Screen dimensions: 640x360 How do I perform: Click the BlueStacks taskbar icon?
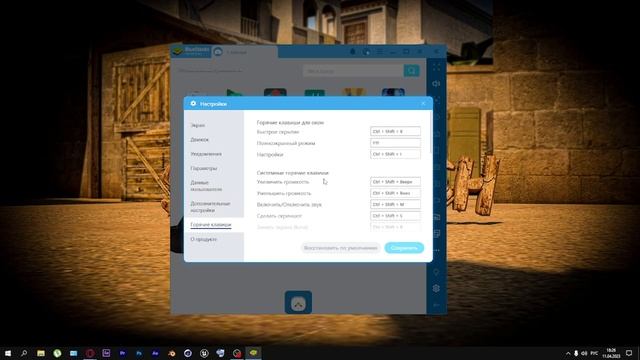253,353
